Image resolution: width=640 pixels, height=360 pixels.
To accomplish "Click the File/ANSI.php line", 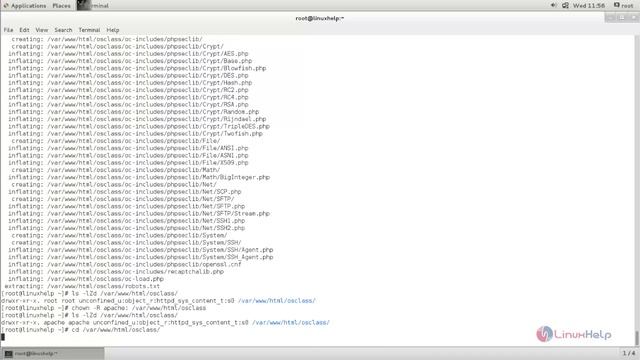I will 128,148.
